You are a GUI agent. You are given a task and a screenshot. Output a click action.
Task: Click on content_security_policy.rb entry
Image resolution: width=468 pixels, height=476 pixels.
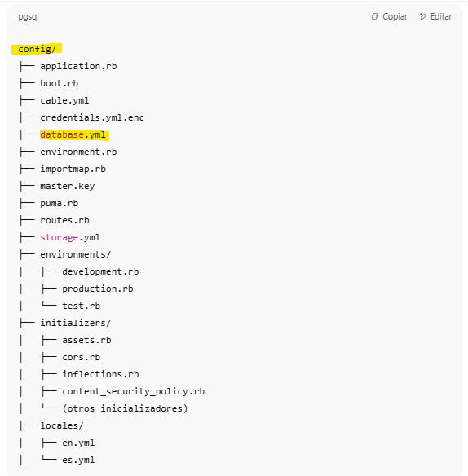[133, 391]
